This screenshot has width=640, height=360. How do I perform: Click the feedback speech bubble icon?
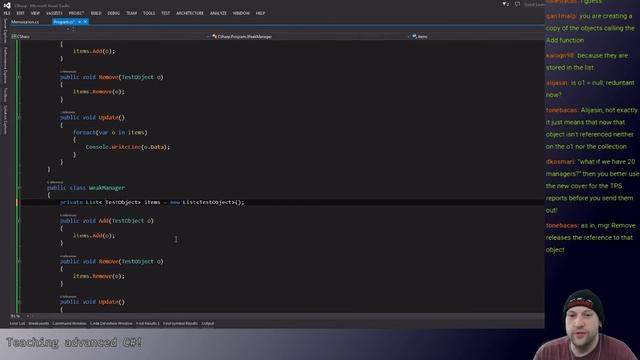[517, 4]
